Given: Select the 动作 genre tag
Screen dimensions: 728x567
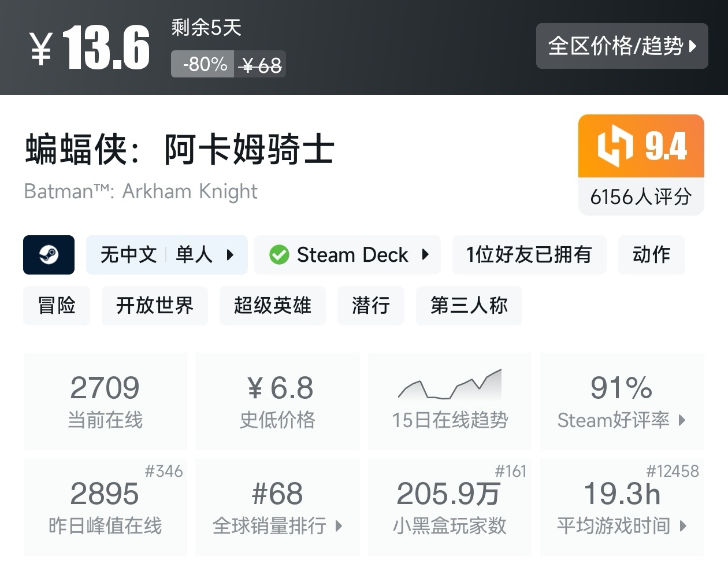Looking at the screenshot, I should [651, 255].
